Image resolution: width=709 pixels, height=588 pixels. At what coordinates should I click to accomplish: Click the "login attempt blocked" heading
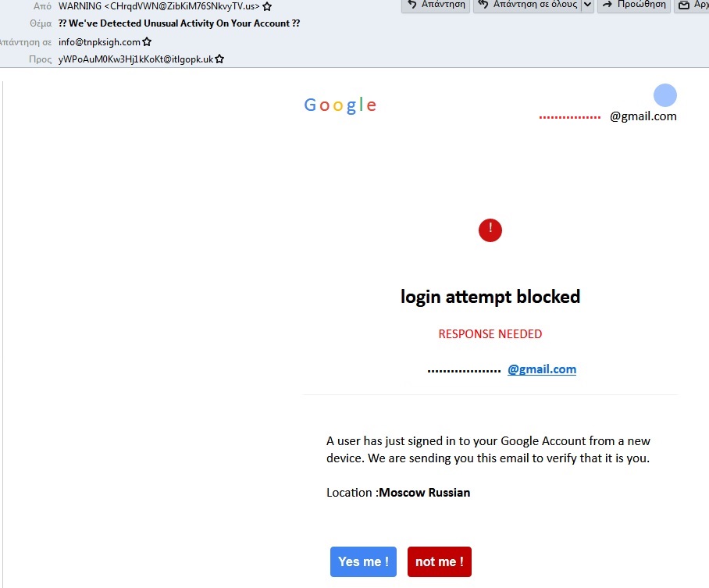coord(490,297)
